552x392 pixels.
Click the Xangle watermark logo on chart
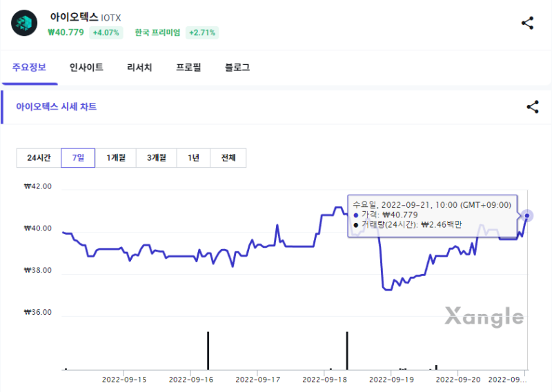tap(484, 317)
